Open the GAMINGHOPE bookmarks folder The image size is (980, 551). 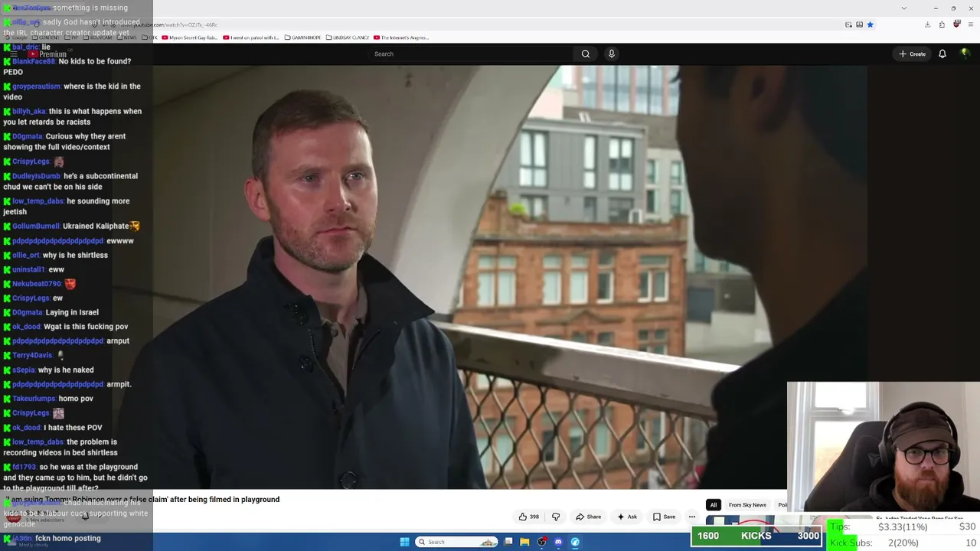point(302,37)
